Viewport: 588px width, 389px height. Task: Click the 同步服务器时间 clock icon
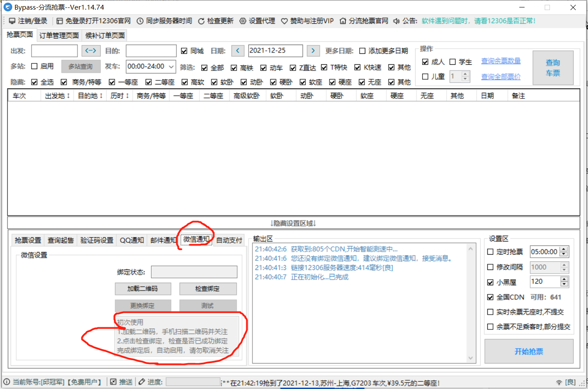coord(140,21)
